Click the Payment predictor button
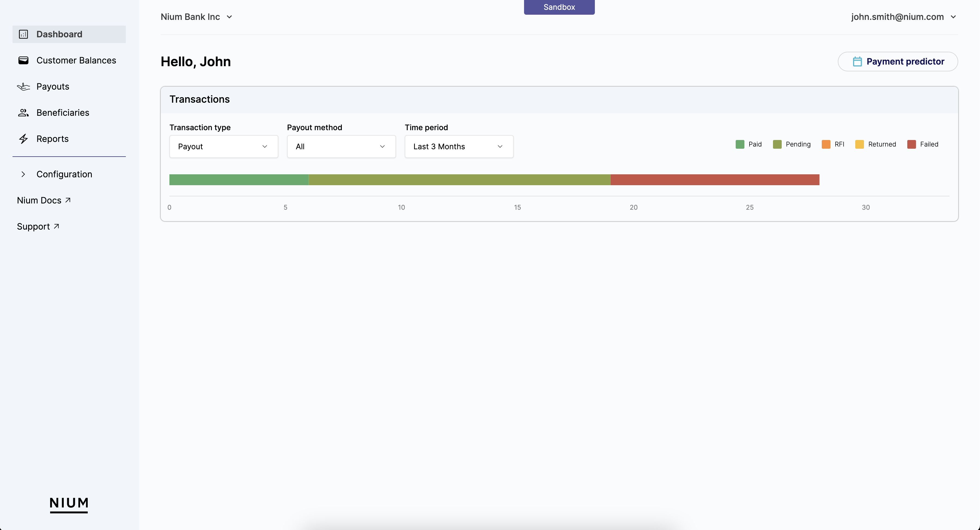The width and height of the screenshot is (980, 530). pyautogui.click(x=898, y=61)
